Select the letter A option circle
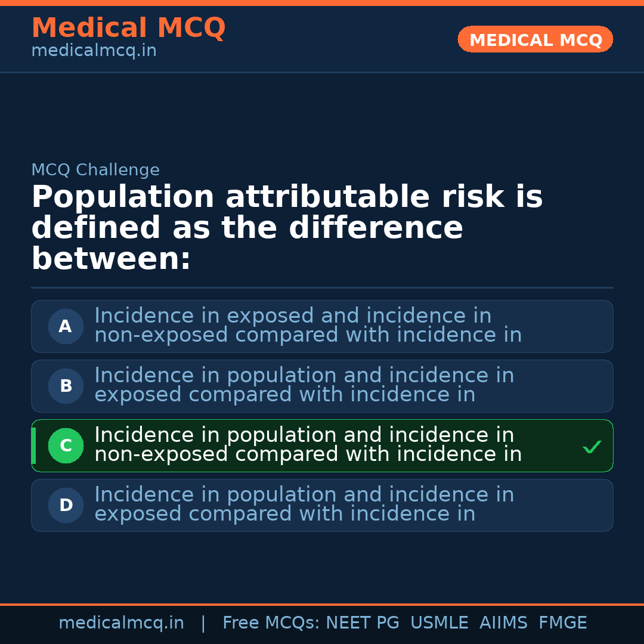The width and height of the screenshot is (644, 644). (66, 326)
